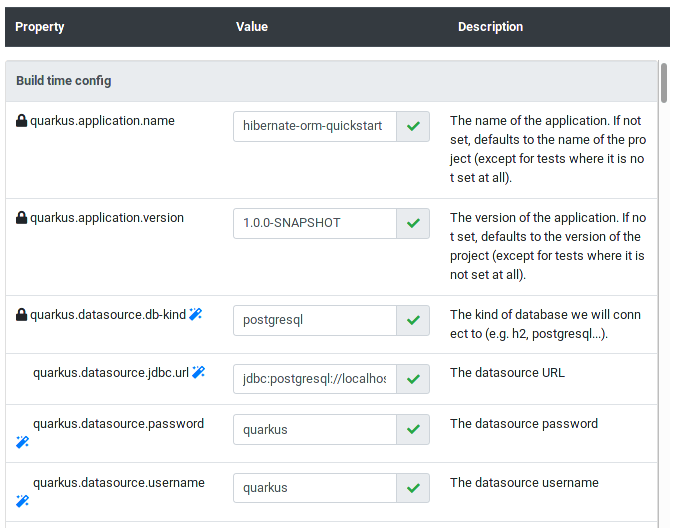The width and height of the screenshot is (674, 528).
Task: Click magic wand icon under quarkus.datasource.password
Action: pyautogui.click(x=22, y=442)
